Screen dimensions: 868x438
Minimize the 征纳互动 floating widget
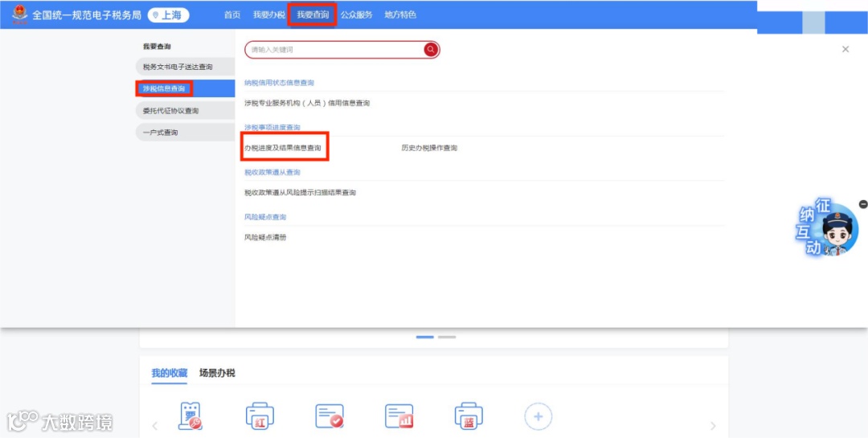(x=863, y=204)
